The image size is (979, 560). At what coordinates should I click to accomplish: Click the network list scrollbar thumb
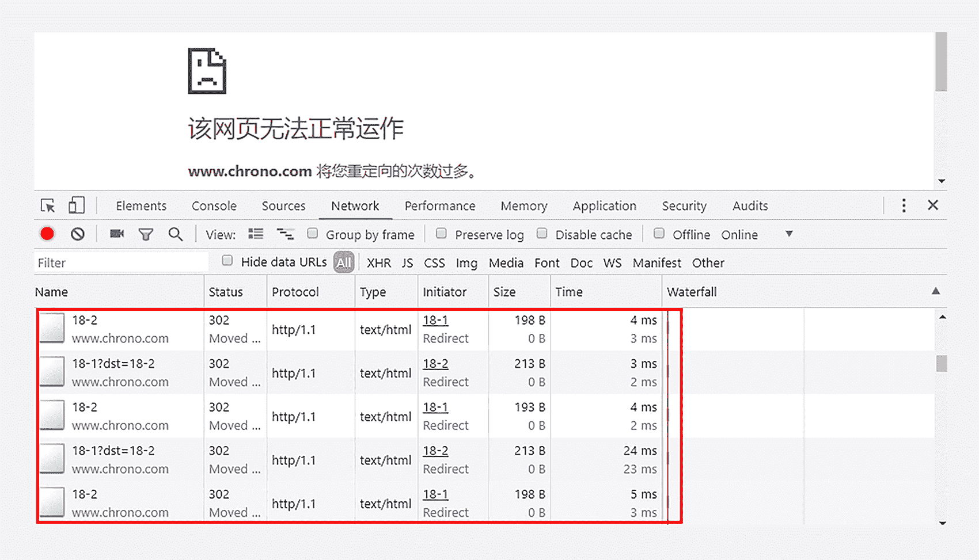pyautogui.click(x=942, y=364)
